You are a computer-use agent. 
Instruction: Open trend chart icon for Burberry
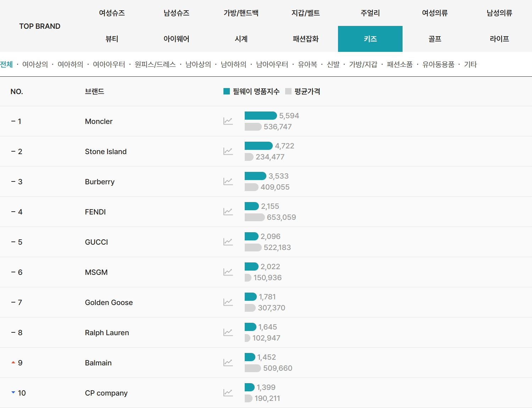point(228,181)
